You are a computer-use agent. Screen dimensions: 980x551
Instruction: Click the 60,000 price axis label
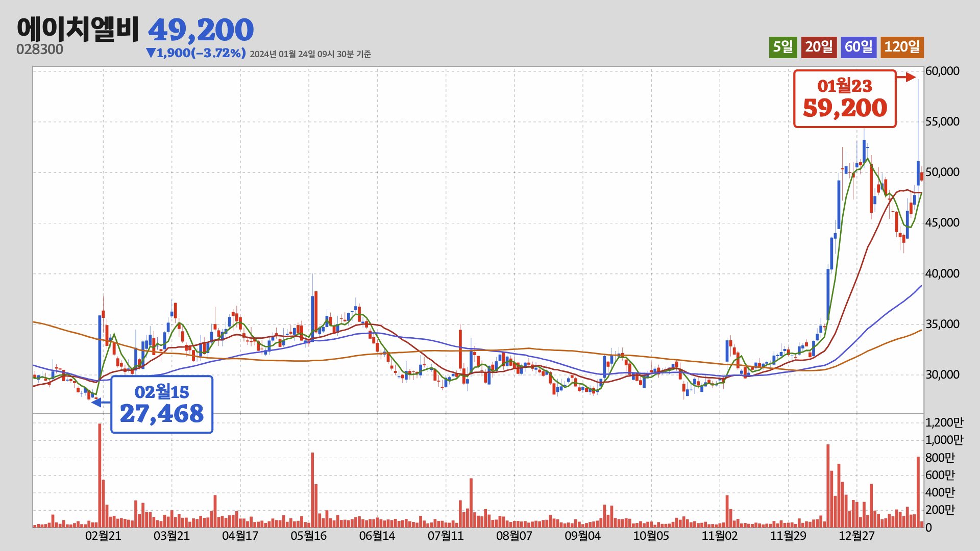942,71
